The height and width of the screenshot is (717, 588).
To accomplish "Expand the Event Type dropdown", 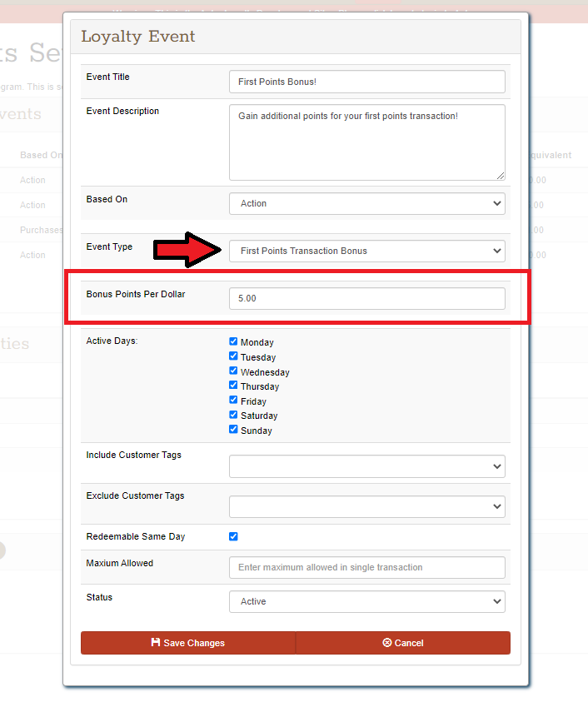I will (366, 251).
